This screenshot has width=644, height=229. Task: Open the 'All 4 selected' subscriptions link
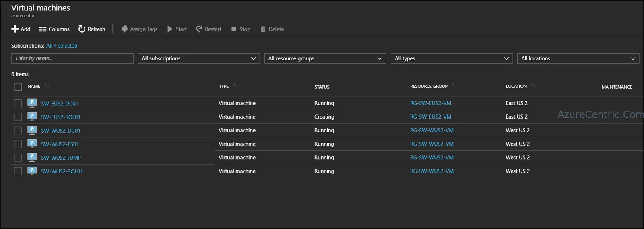click(x=62, y=46)
